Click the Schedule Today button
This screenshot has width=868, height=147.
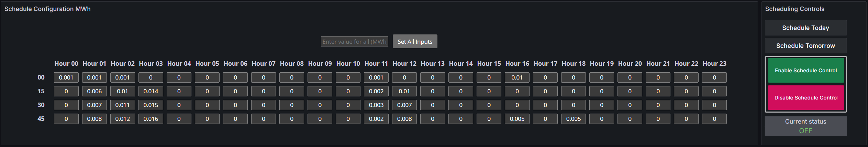pos(805,28)
